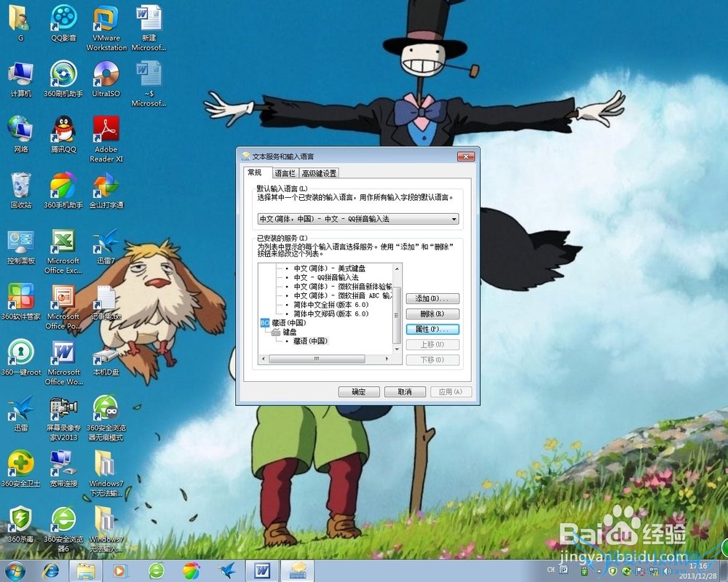Open the 本机D盘 drive shortcut
Image resolution: width=728 pixels, height=582 pixels.
(x=106, y=359)
